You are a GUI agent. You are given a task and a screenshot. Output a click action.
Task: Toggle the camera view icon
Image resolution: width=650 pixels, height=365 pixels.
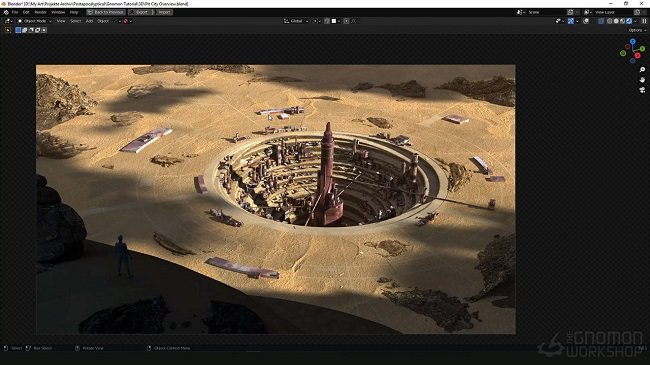pyautogui.click(x=642, y=90)
